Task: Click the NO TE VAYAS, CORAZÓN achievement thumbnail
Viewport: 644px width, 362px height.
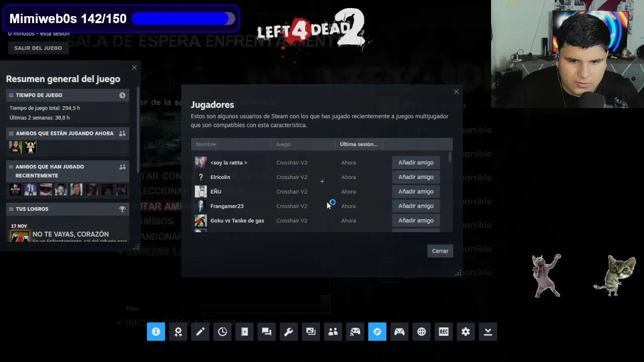Action: click(x=20, y=236)
